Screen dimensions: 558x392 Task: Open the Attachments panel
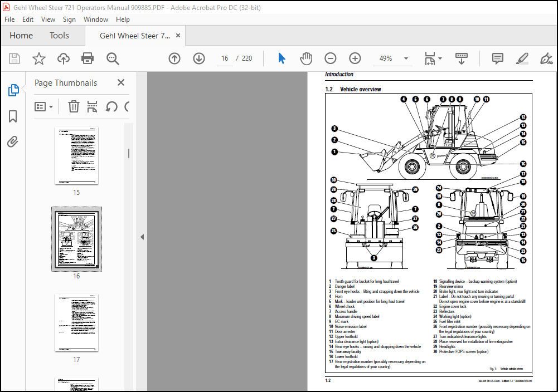coord(13,141)
